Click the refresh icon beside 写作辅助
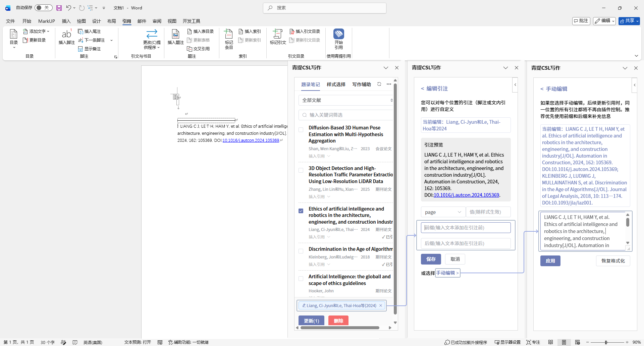 [379, 84]
